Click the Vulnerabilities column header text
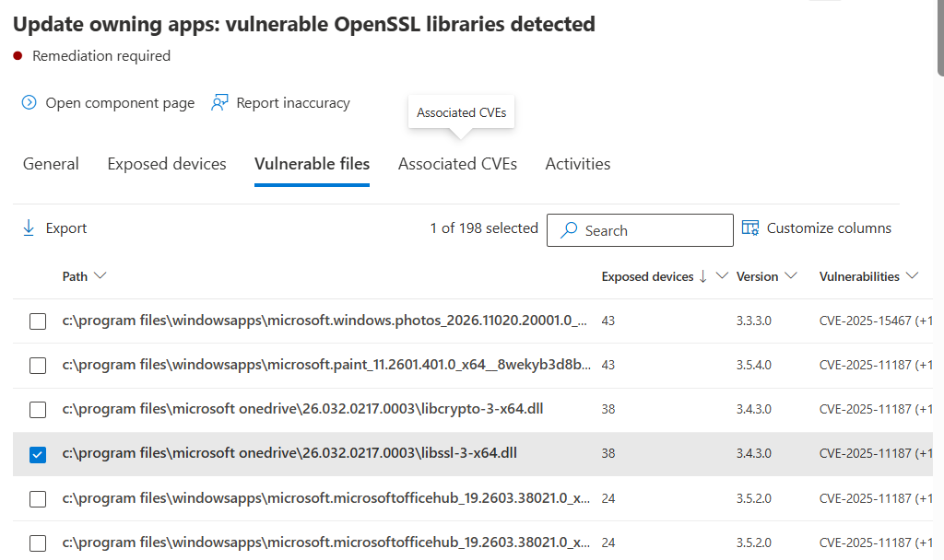This screenshot has height=560, width=944. (859, 276)
